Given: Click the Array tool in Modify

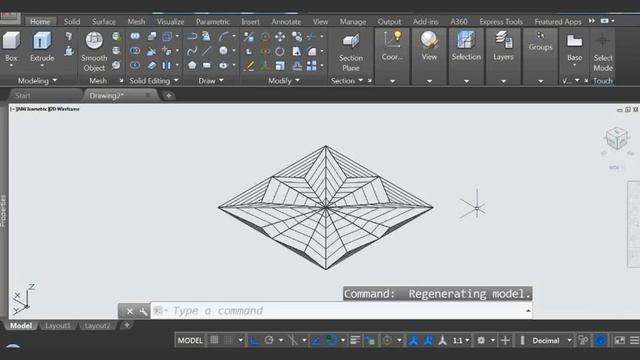Looking at the screenshot, I should click(x=312, y=66).
